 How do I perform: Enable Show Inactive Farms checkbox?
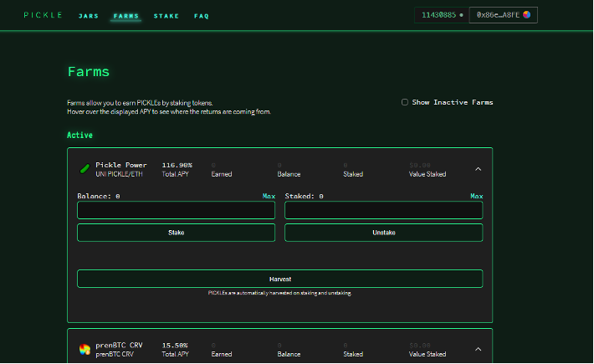(405, 102)
